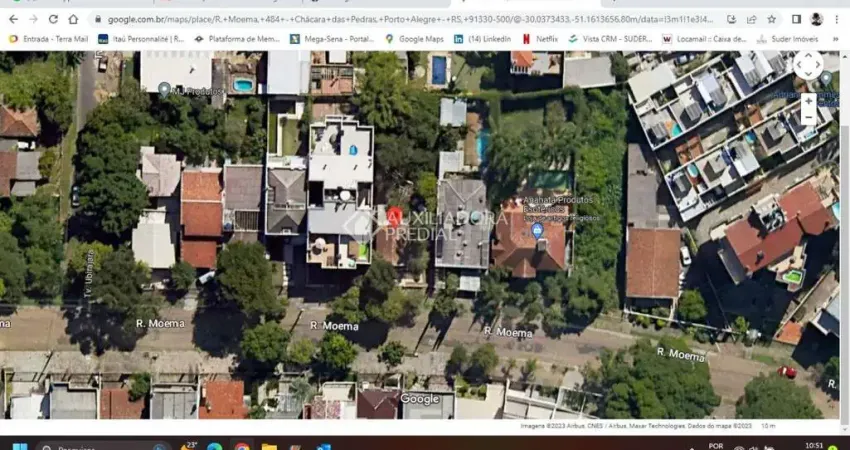The width and height of the screenshot is (850, 450).
Task: Open the Mega-Sena - Portal bookmark
Action: point(332,39)
